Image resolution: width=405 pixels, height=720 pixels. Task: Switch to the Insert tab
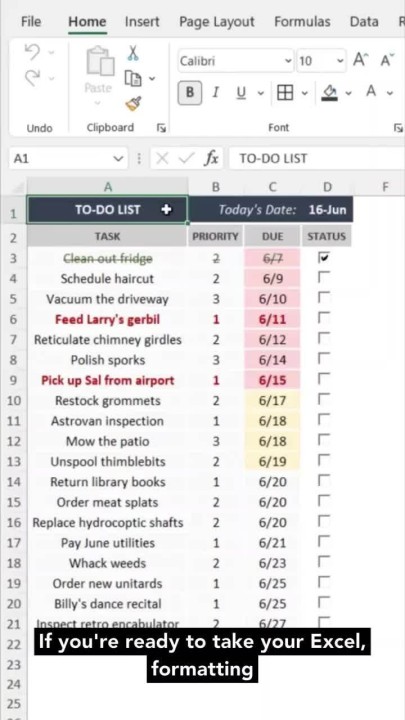click(142, 22)
